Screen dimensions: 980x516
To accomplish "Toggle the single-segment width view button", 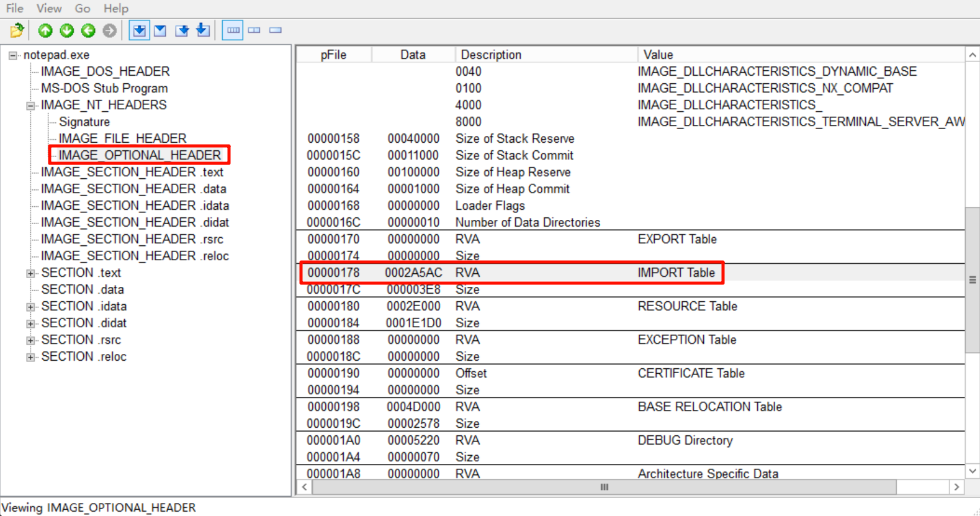I will click(276, 30).
